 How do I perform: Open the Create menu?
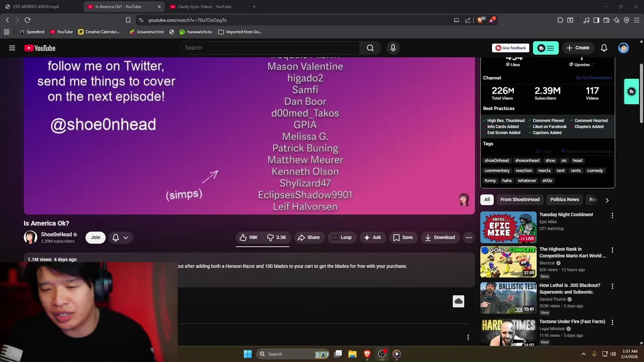578,48
